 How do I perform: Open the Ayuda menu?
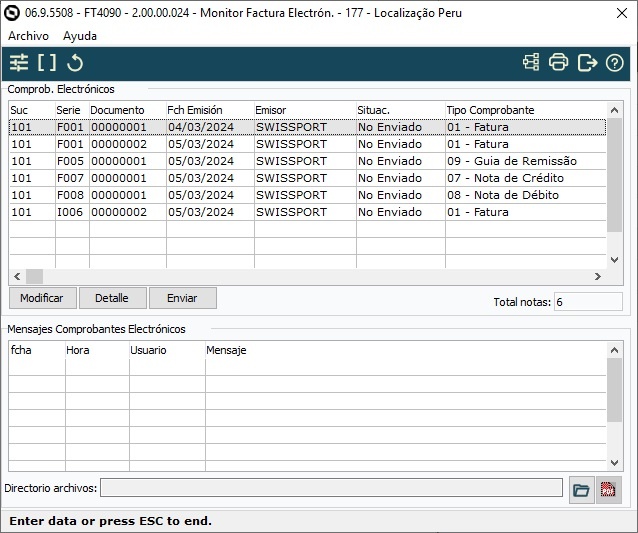coord(80,36)
